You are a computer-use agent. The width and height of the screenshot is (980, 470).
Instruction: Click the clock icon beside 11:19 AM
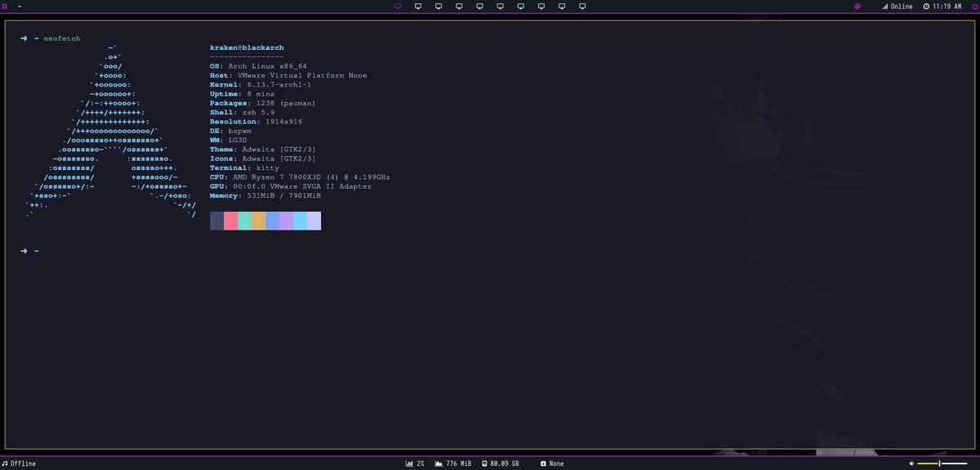926,6
